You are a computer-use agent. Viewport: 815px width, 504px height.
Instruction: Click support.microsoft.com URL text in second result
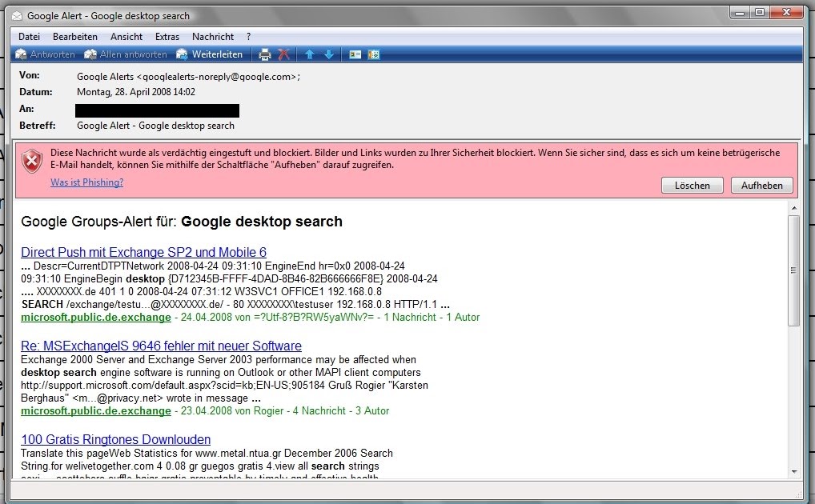click(173, 386)
